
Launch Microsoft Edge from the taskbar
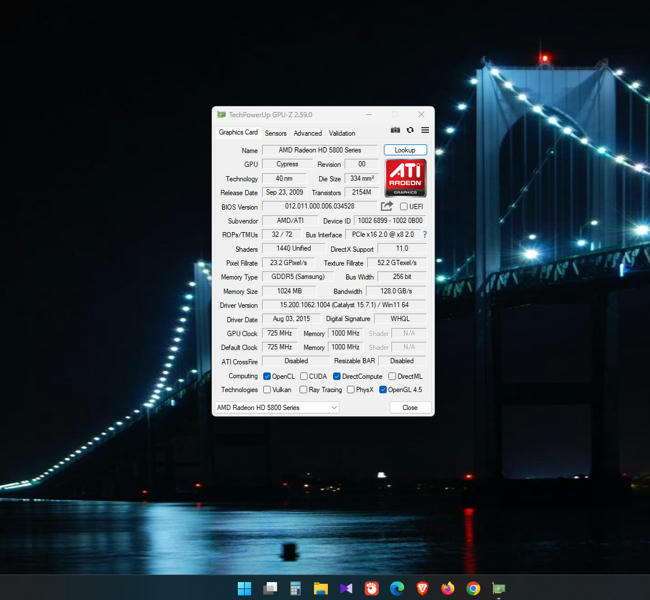(x=397, y=588)
